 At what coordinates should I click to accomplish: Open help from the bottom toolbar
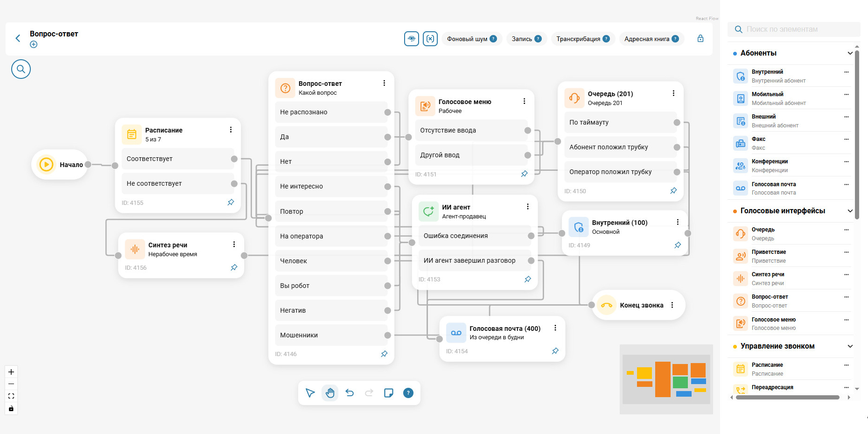click(408, 393)
